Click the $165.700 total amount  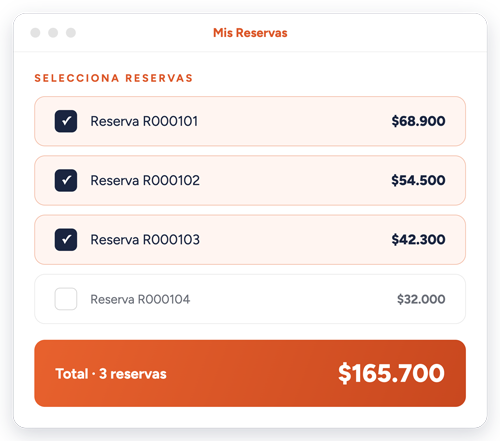391,373
